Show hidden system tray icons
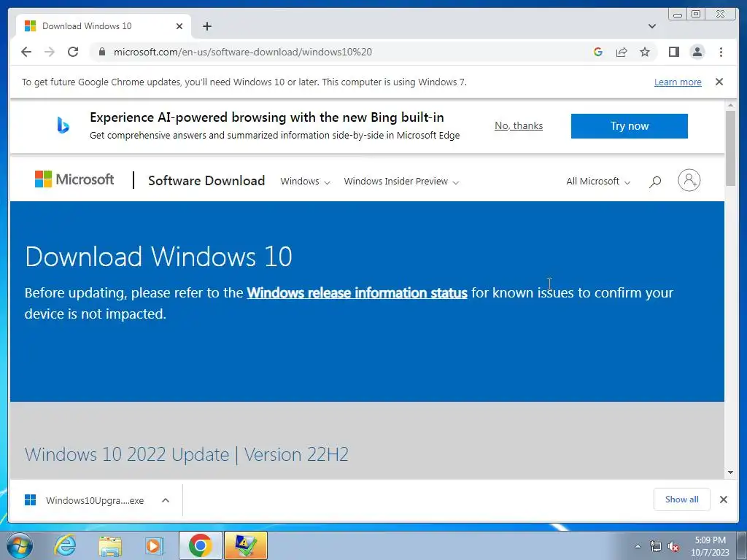This screenshot has height=560, width=747. coord(638,546)
